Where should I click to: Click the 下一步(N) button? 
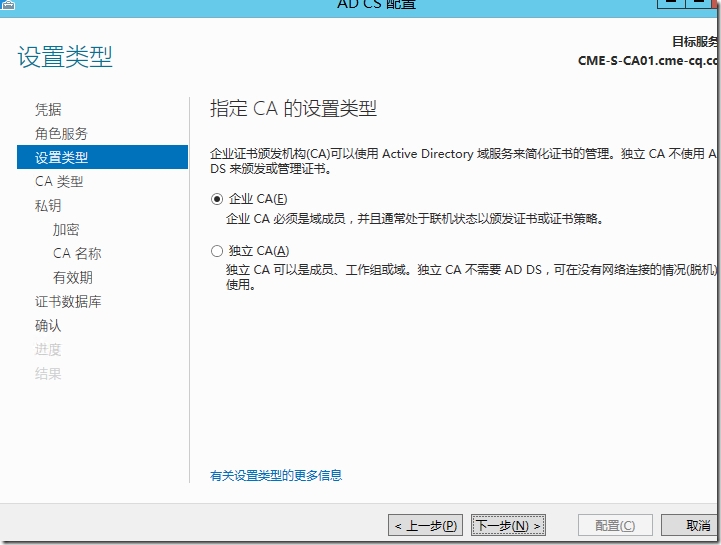pos(508,525)
